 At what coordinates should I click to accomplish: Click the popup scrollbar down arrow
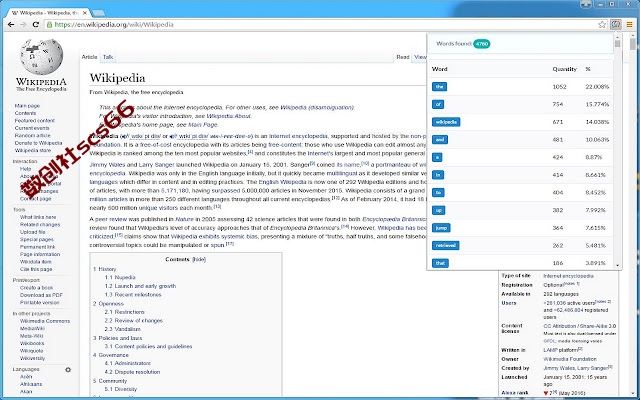pyautogui.click(x=618, y=266)
